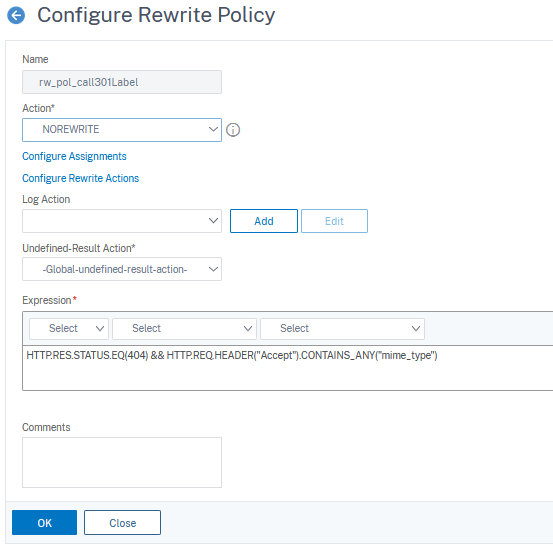Focus the Name field rw_pol_call301Label
553x549 pixels.
(x=122, y=82)
